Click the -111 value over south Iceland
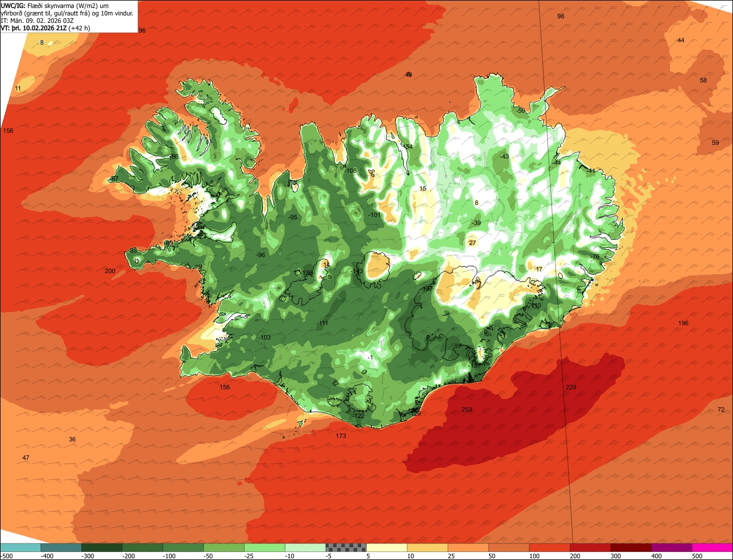Viewport: 733px width, 560px height. click(323, 324)
